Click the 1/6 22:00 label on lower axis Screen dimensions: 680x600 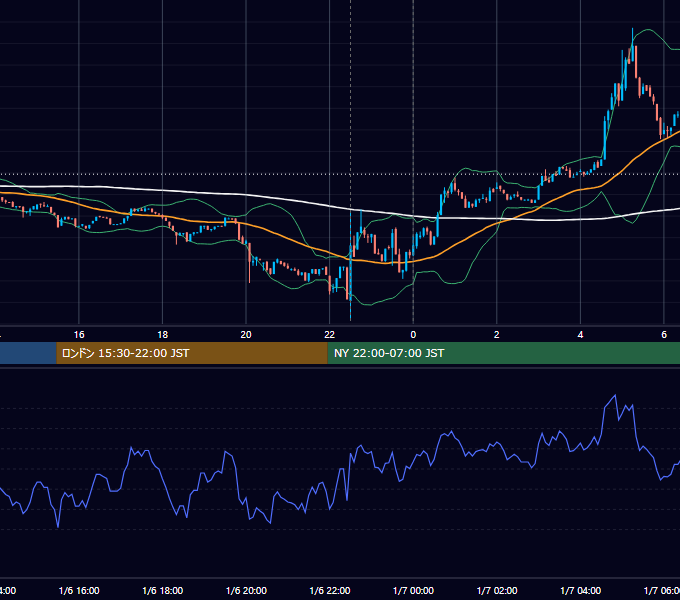330,590
